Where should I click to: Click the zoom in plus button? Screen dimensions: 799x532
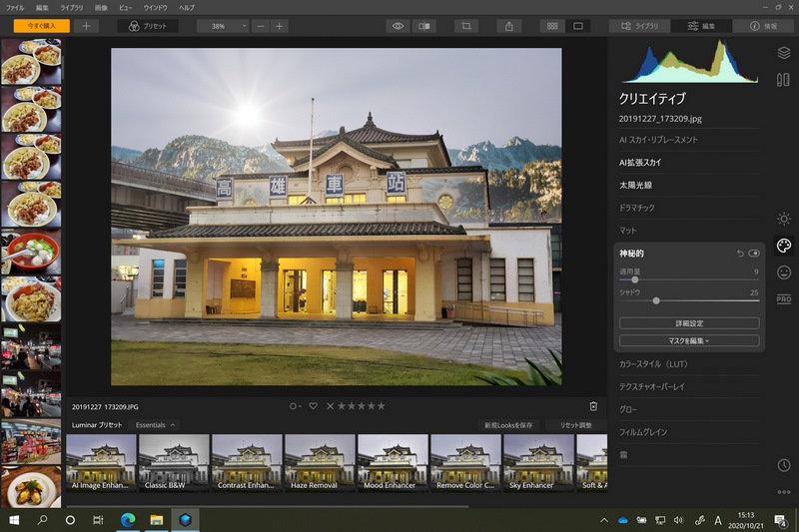280,26
